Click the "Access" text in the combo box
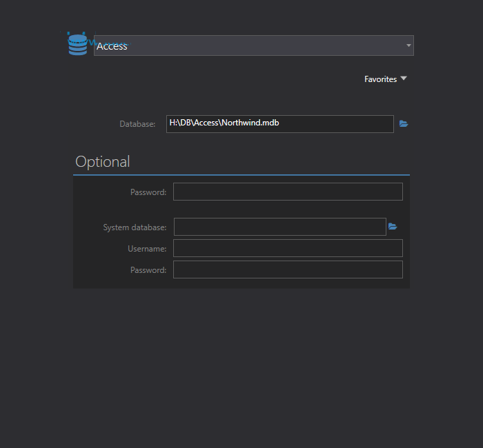 112,46
